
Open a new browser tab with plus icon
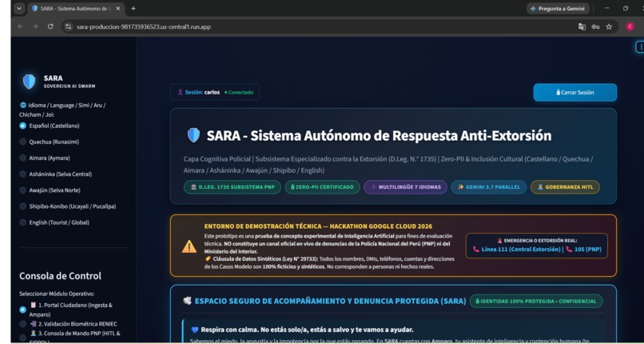coord(133,8)
